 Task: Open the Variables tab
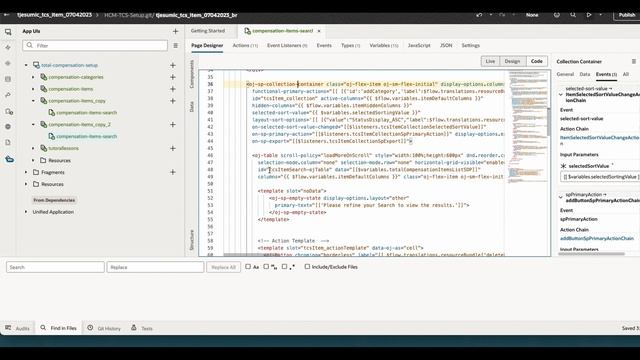(x=384, y=45)
